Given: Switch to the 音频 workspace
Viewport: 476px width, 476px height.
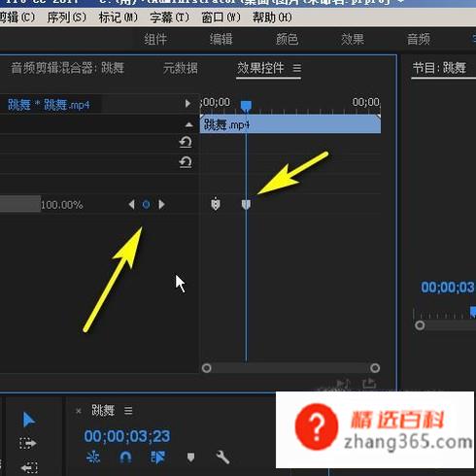Looking at the screenshot, I should point(419,40).
